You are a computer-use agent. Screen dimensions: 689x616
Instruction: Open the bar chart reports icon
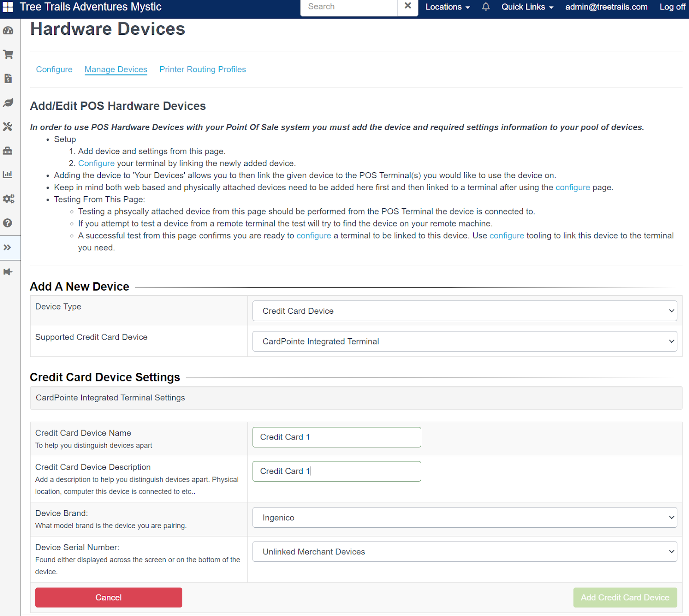pos(8,175)
